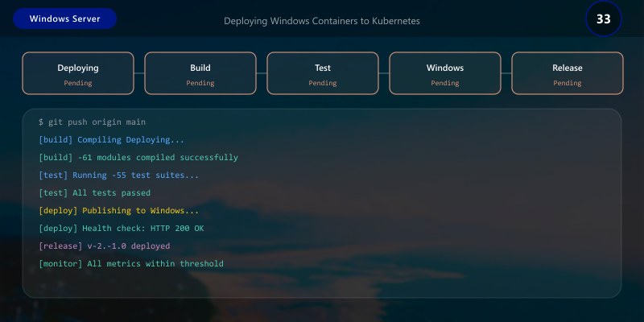The height and width of the screenshot is (322, 644).
Task: Open the Deploying pipeline stage card
Action: 78,73
